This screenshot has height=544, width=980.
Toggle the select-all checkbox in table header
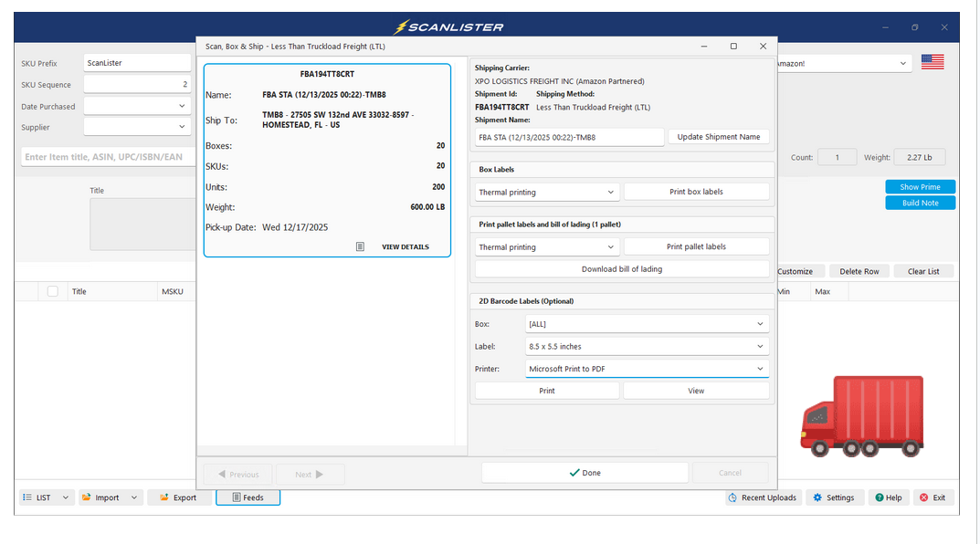[53, 291]
